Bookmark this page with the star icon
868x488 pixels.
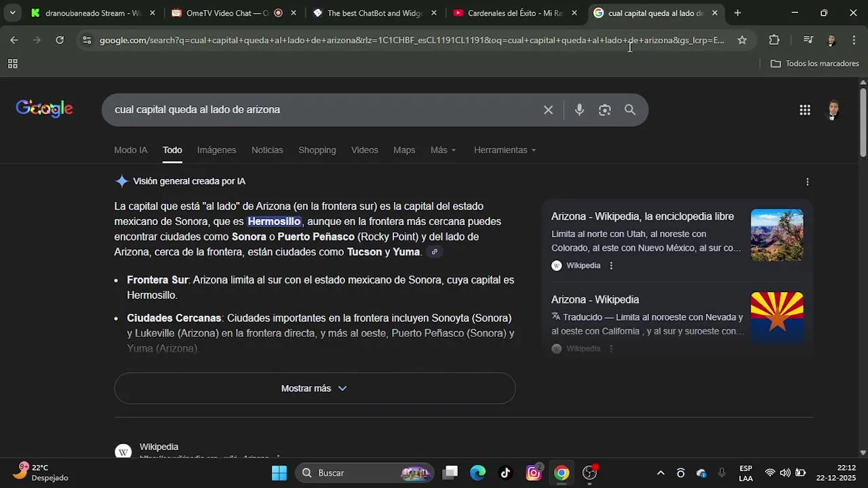742,40
